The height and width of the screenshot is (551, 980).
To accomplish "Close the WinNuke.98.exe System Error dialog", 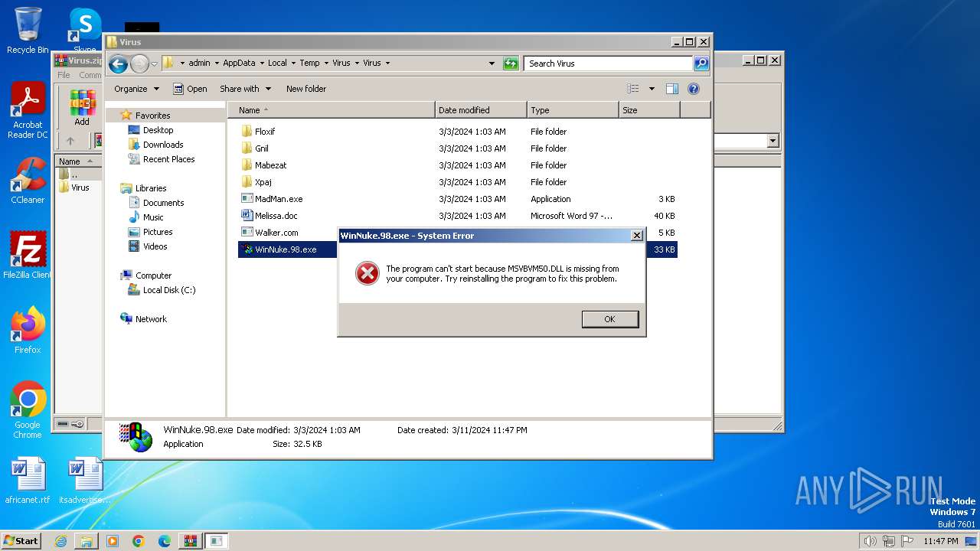I will coord(636,236).
